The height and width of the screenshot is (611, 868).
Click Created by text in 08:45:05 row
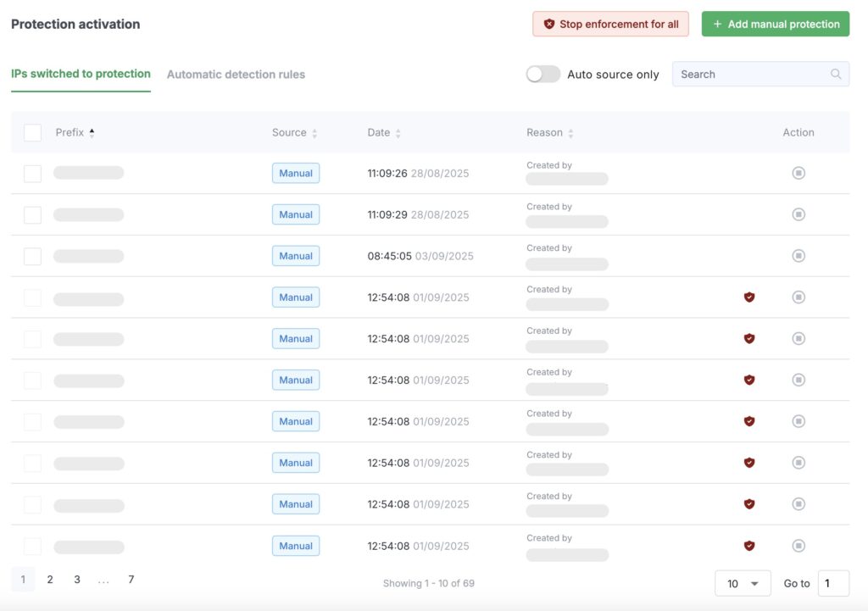point(549,248)
